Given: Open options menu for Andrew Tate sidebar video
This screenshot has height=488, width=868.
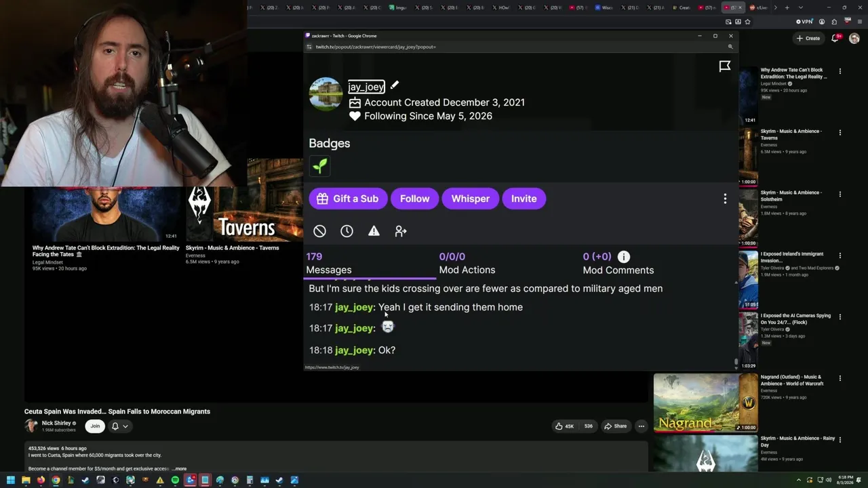Looking at the screenshot, I should [840, 71].
